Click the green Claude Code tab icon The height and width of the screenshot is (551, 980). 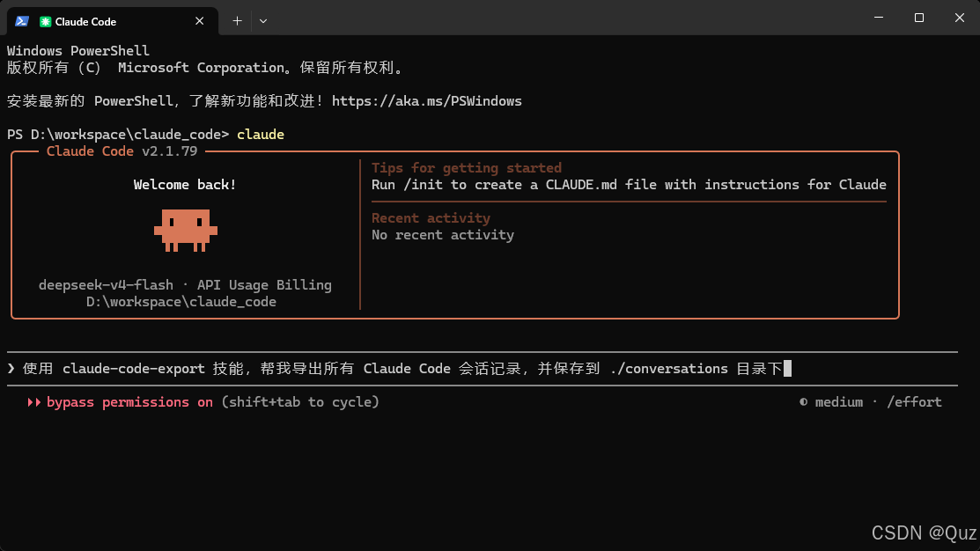pos(45,22)
